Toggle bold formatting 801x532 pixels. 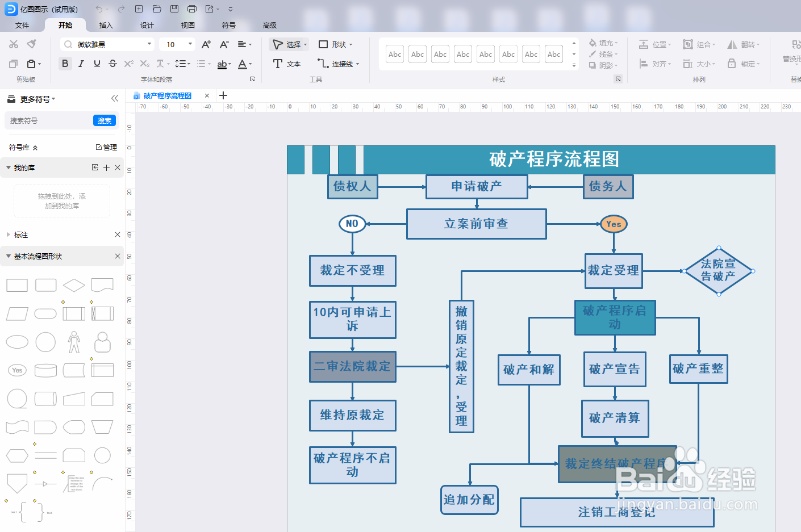[65, 64]
